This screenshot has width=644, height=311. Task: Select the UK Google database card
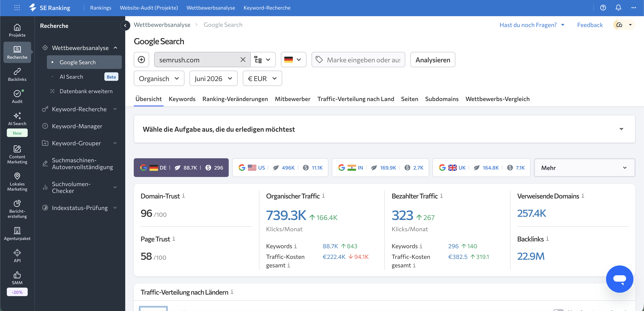[x=481, y=168]
